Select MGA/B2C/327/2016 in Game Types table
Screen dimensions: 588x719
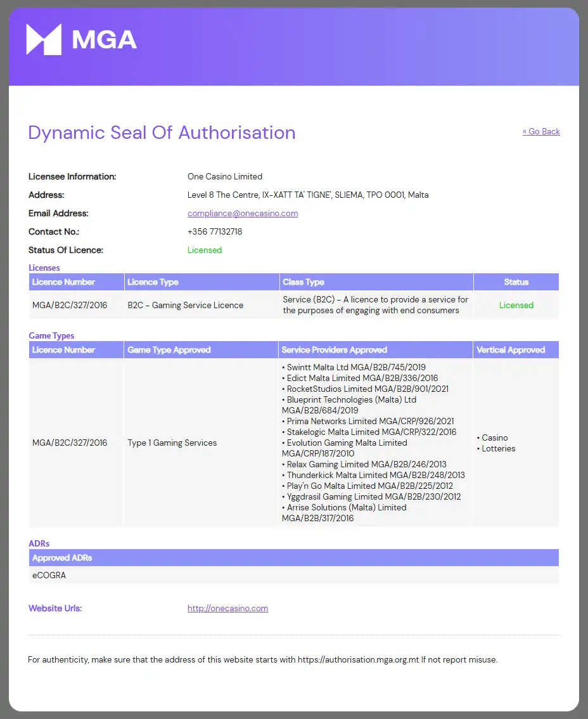coord(70,443)
